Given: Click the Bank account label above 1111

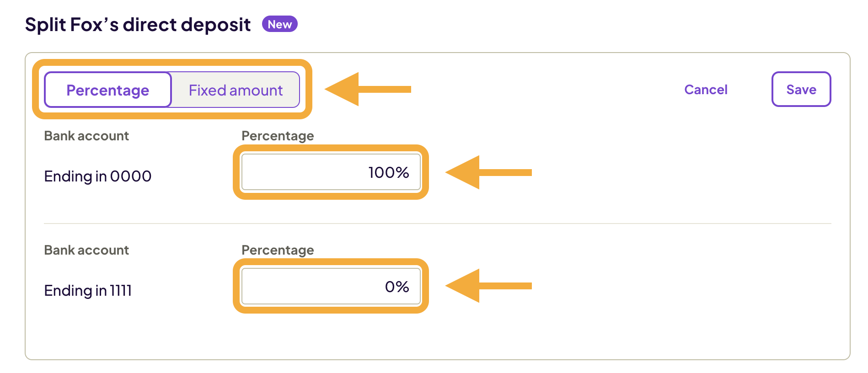Looking at the screenshot, I should tap(86, 250).
